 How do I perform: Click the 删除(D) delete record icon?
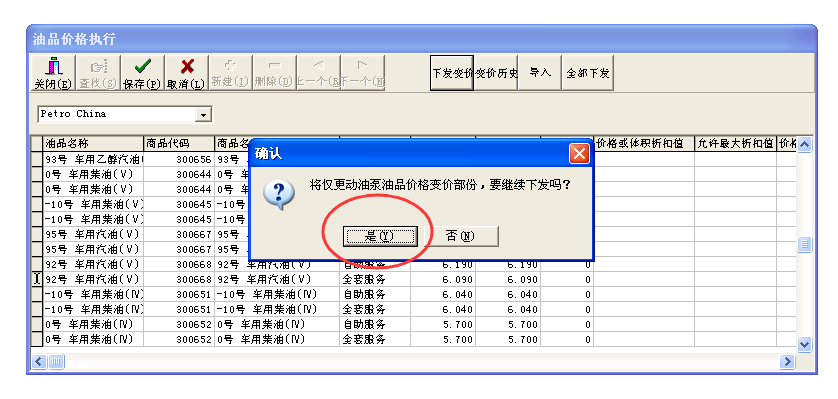(274, 73)
